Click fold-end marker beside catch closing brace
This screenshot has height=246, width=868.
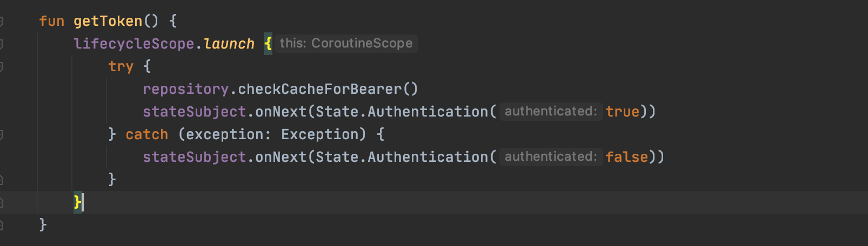click(2, 180)
